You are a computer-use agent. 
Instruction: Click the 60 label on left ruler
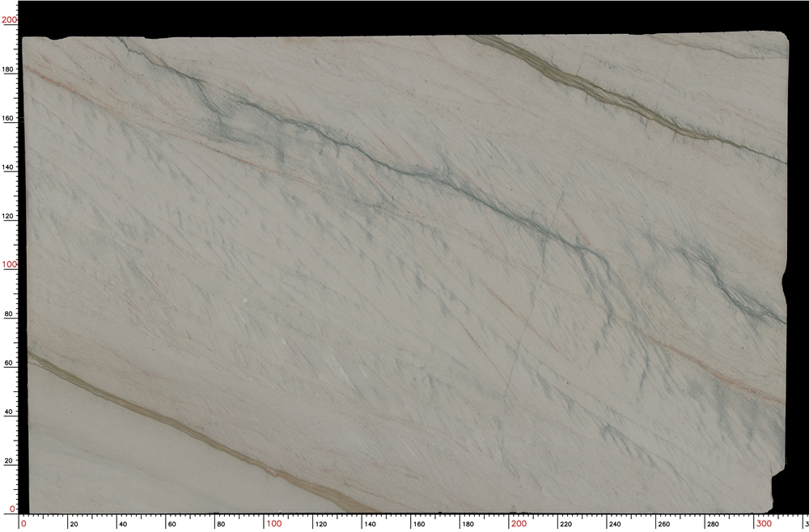click(9, 362)
